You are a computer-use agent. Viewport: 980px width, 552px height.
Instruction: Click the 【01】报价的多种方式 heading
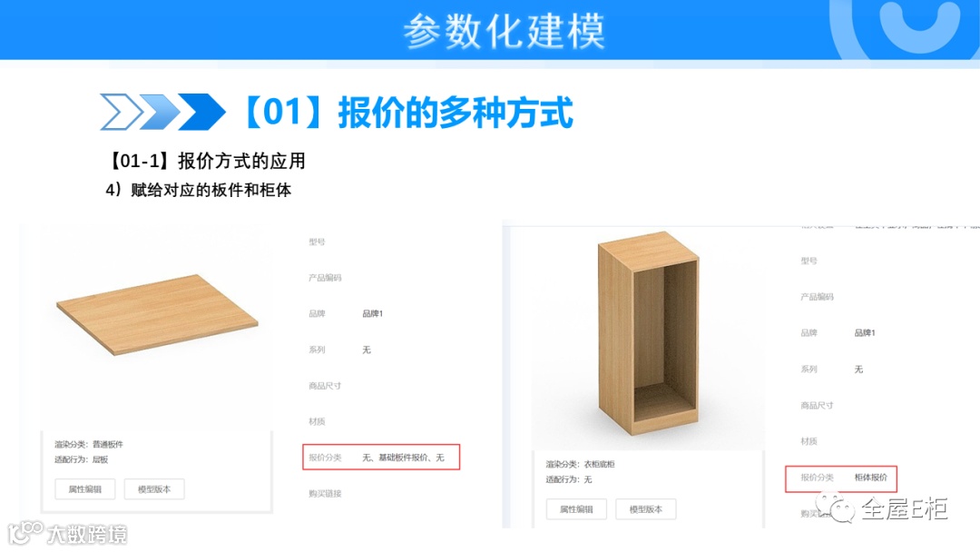tap(407, 113)
